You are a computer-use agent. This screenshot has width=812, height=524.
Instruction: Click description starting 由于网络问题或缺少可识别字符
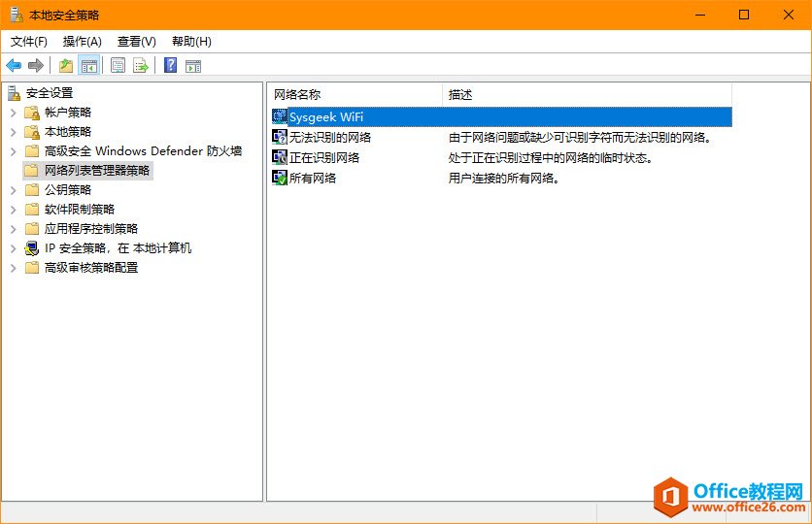(x=580, y=137)
